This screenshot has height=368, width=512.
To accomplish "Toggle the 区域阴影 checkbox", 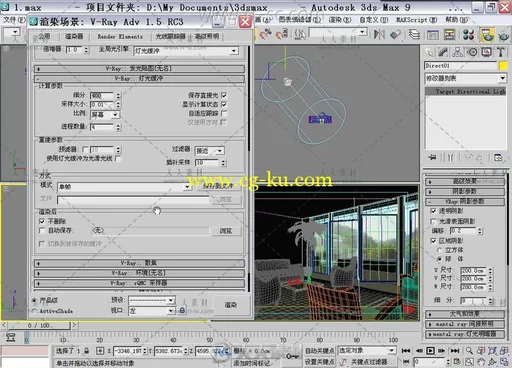I will (433, 241).
